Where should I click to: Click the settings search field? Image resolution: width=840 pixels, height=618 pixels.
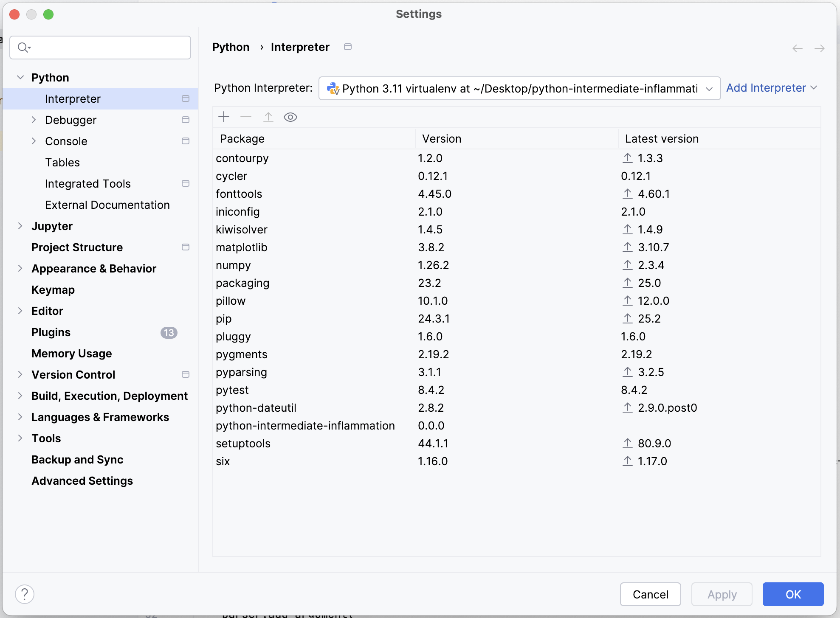100,47
